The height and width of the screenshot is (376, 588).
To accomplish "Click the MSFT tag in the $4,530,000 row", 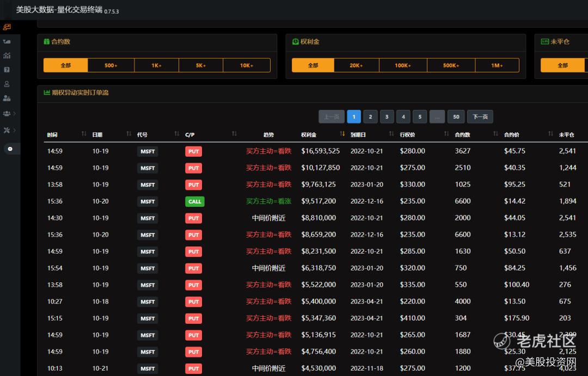I will click(148, 368).
